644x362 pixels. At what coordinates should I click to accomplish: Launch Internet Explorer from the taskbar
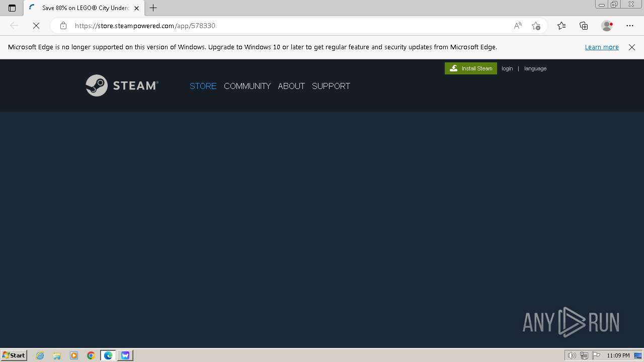(40, 355)
